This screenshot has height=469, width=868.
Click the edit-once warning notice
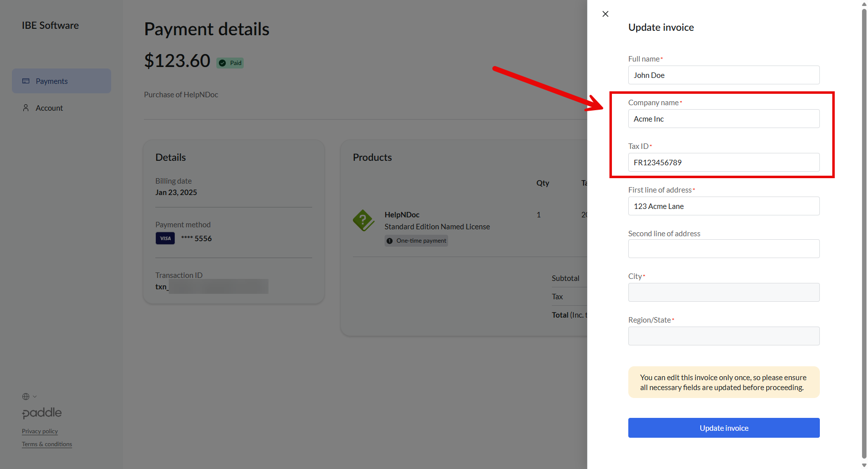pos(724,382)
